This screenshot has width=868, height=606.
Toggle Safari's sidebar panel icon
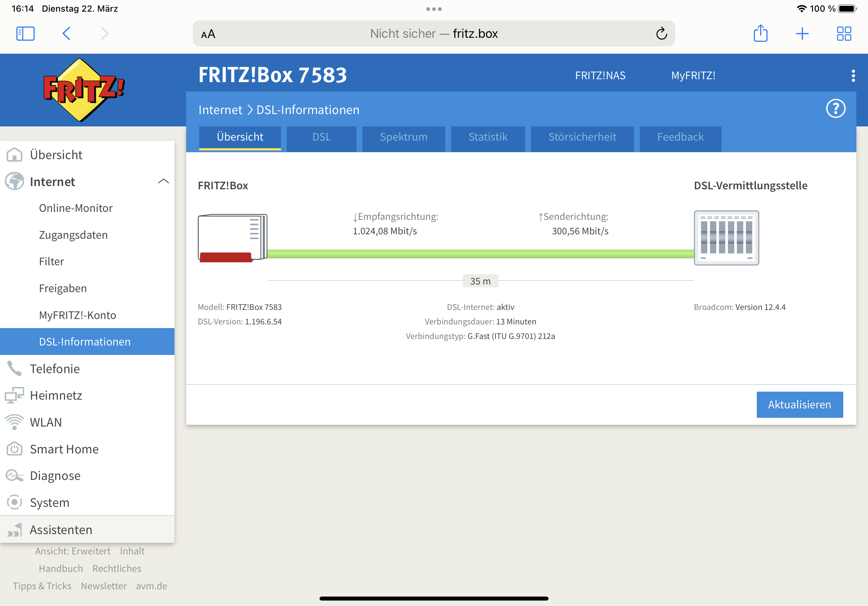tap(25, 34)
